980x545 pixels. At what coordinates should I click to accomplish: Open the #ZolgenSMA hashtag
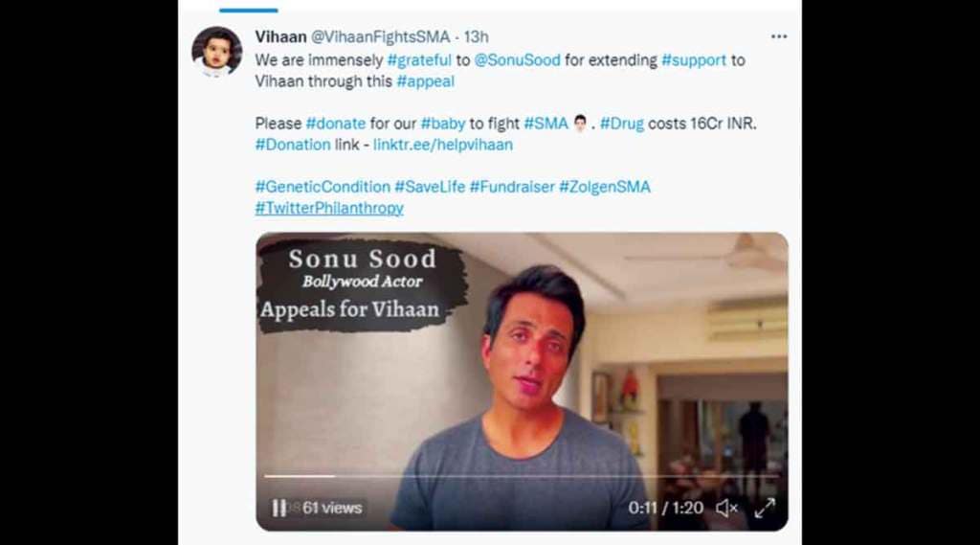click(x=605, y=187)
